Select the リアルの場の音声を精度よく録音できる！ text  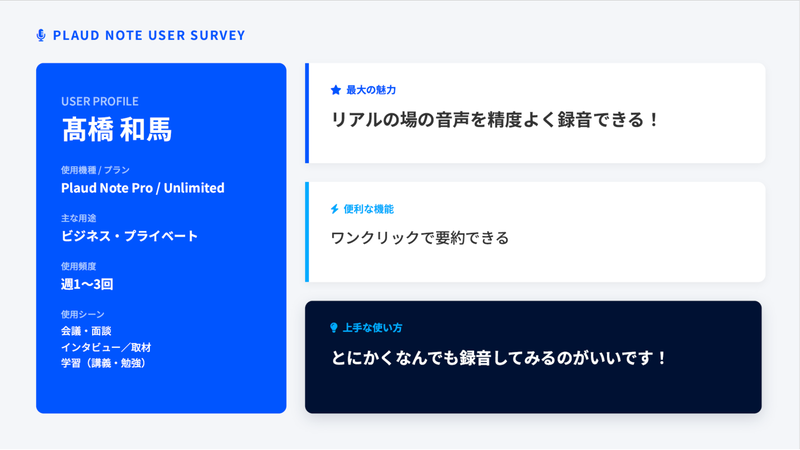(x=496, y=119)
